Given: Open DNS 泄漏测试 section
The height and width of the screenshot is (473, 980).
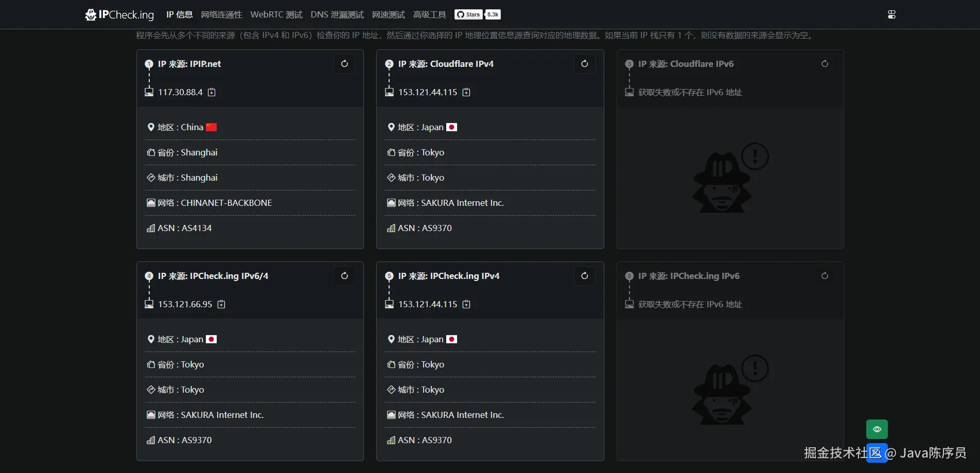Looking at the screenshot, I should click(337, 14).
